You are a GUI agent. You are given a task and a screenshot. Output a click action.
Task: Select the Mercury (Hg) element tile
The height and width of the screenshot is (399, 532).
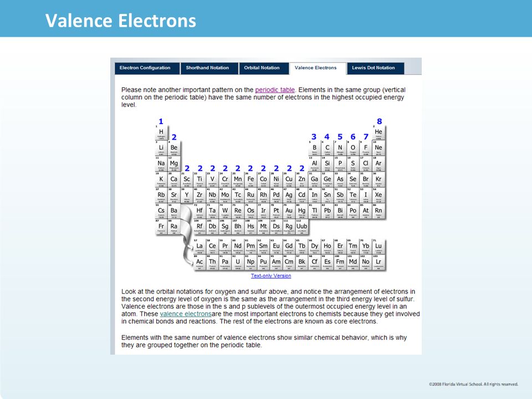pyautogui.click(x=301, y=211)
